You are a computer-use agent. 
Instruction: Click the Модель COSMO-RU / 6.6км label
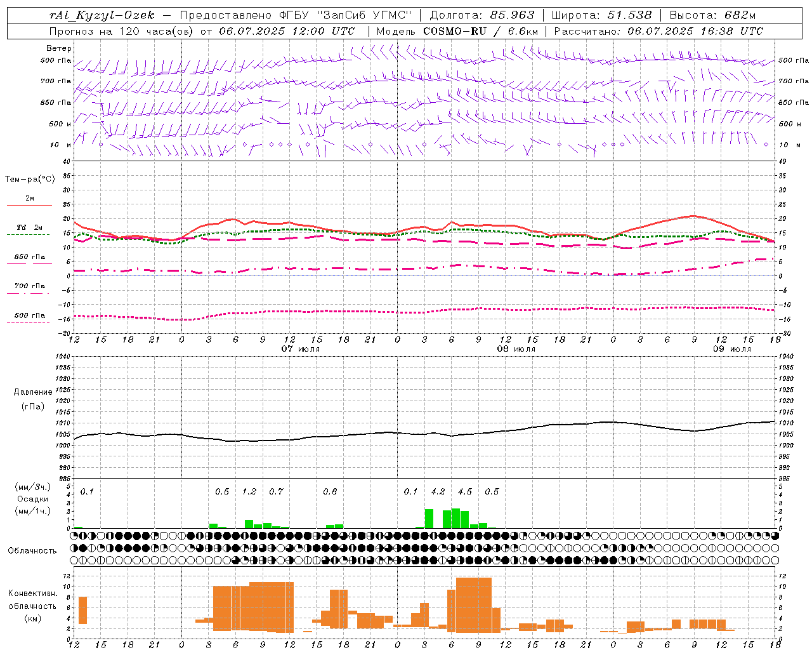[x=457, y=31]
